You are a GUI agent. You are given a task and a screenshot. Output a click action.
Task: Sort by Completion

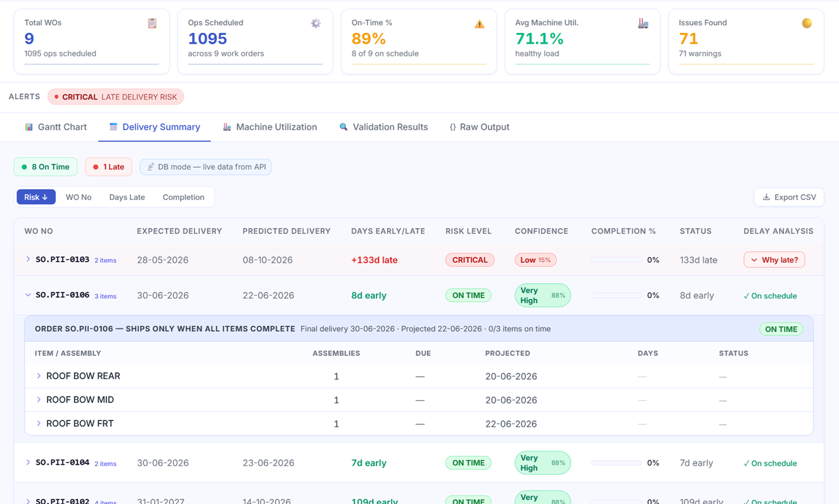point(183,197)
